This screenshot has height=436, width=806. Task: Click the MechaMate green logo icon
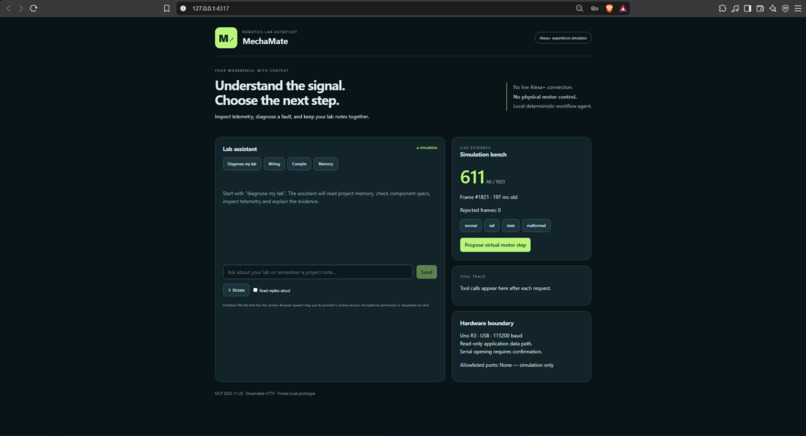[x=226, y=38]
